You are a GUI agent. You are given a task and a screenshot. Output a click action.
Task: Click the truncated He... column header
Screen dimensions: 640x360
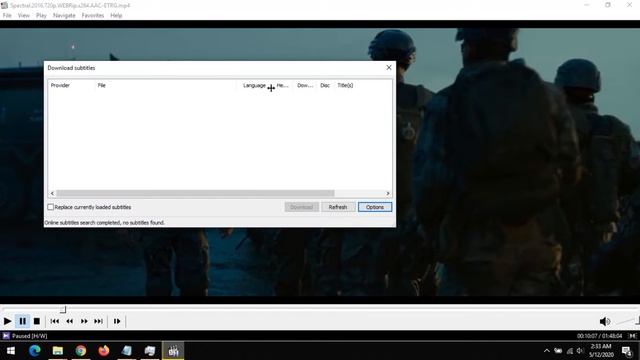[282, 85]
